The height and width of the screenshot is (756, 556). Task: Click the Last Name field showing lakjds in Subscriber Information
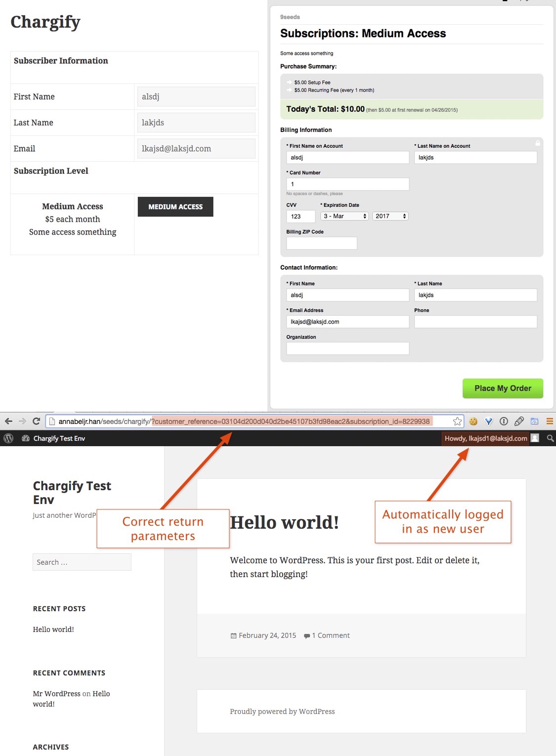click(196, 123)
